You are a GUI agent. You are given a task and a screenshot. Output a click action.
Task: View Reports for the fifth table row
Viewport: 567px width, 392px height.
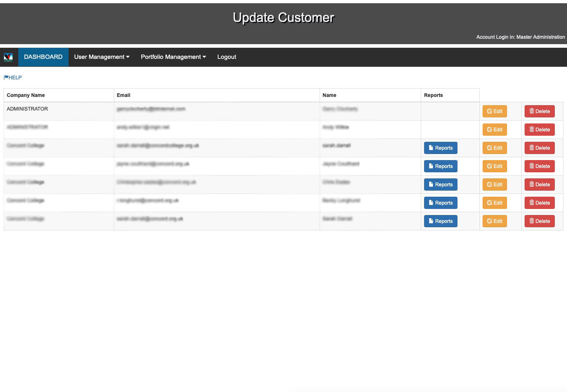click(441, 185)
